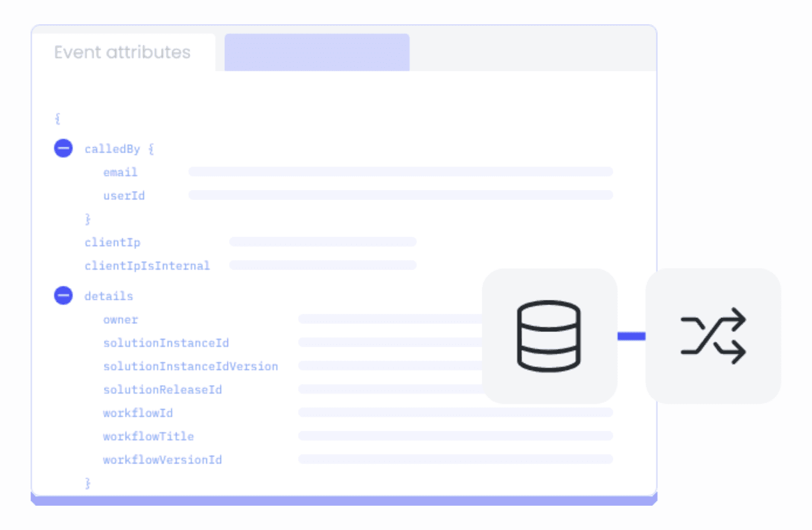This screenshot has width=812, height=530.
Task: Click the value placeholder beside owner
Action: click(391, 319)
